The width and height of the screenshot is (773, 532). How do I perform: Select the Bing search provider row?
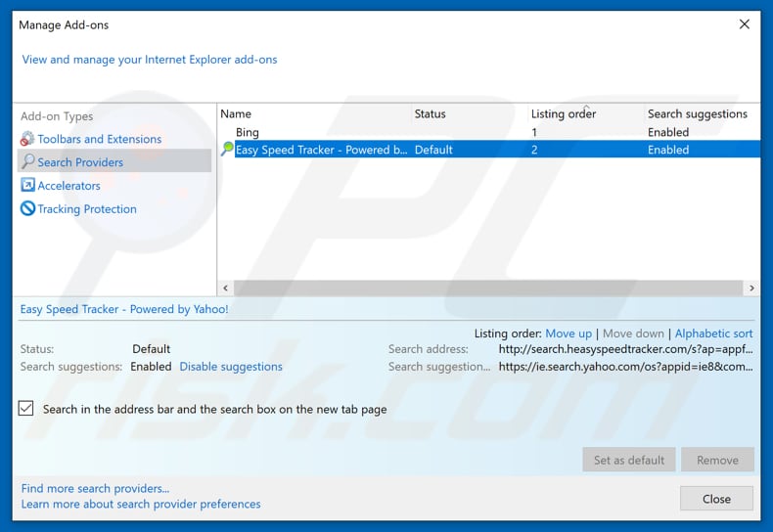(x=489, y=132)
